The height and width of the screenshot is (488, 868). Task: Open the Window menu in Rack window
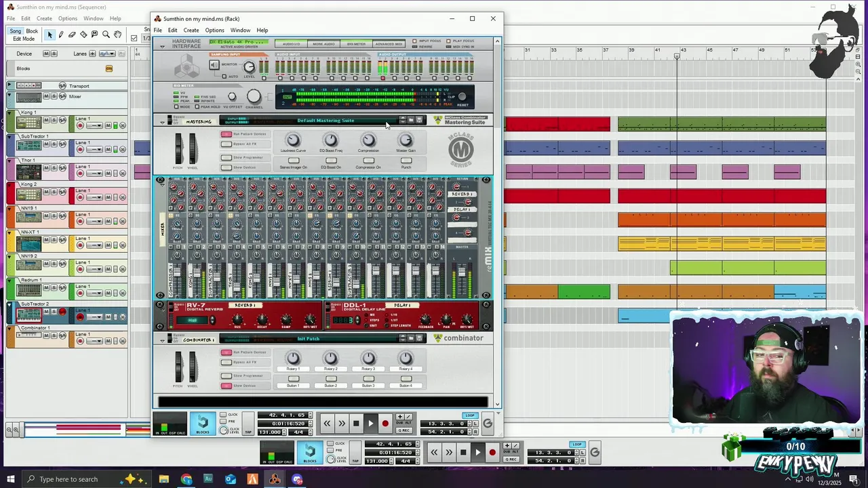click(240, 30)
